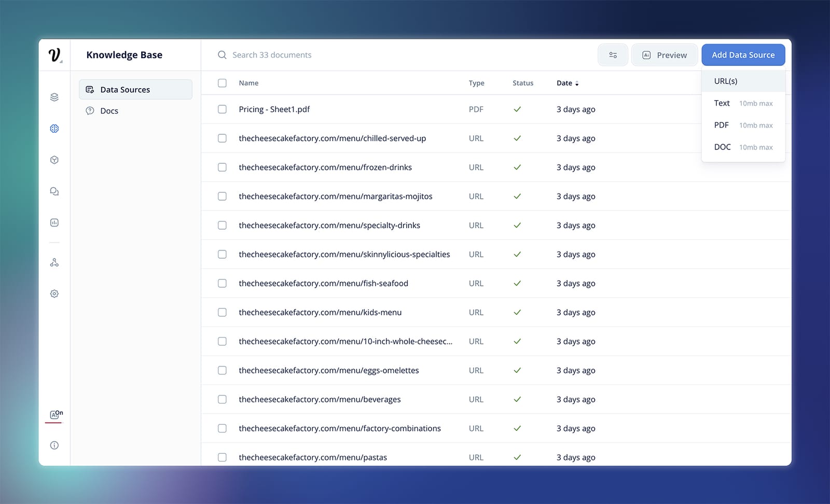Image resolution: width=830 pixels, height=504 pixels.
Task: Open the knowledge base settings sliders button
Action: [613, 55]
